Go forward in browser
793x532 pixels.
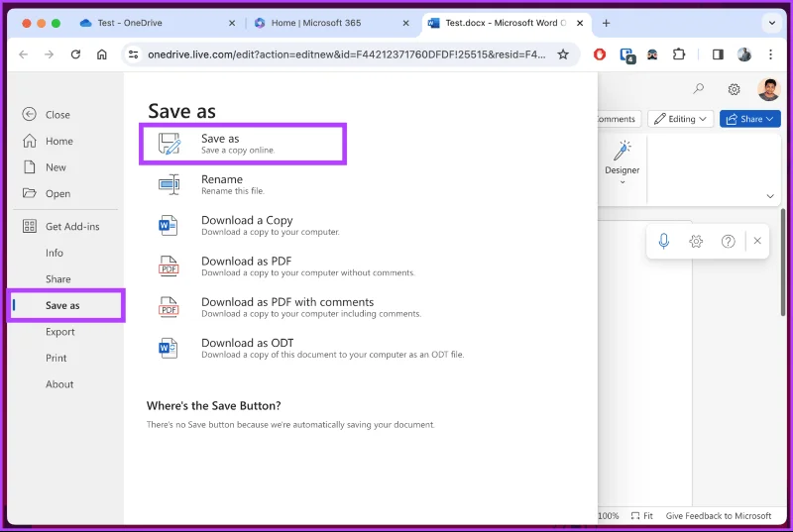49,54
